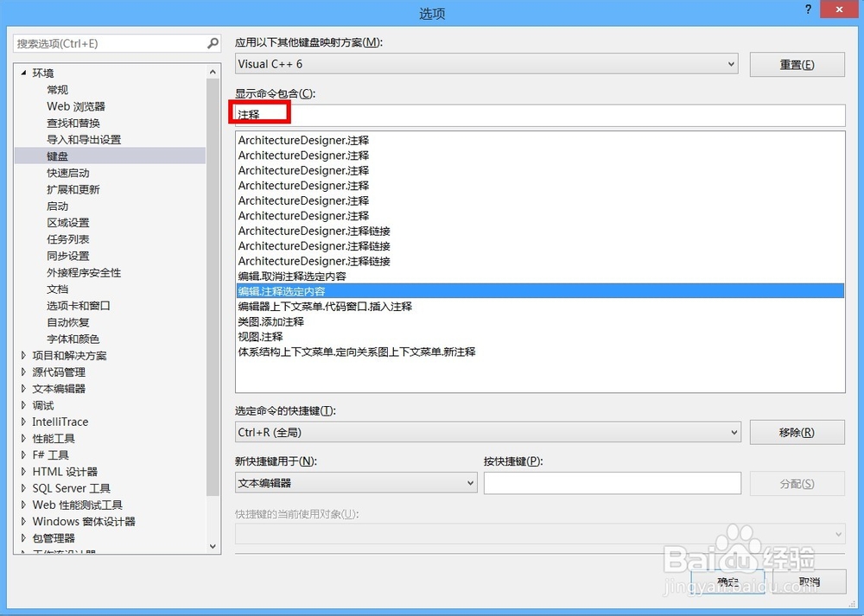Expand the 源代码管理 node
This screenshot has height=616, width=864.
pyautogui.click(x=23, y=372)
